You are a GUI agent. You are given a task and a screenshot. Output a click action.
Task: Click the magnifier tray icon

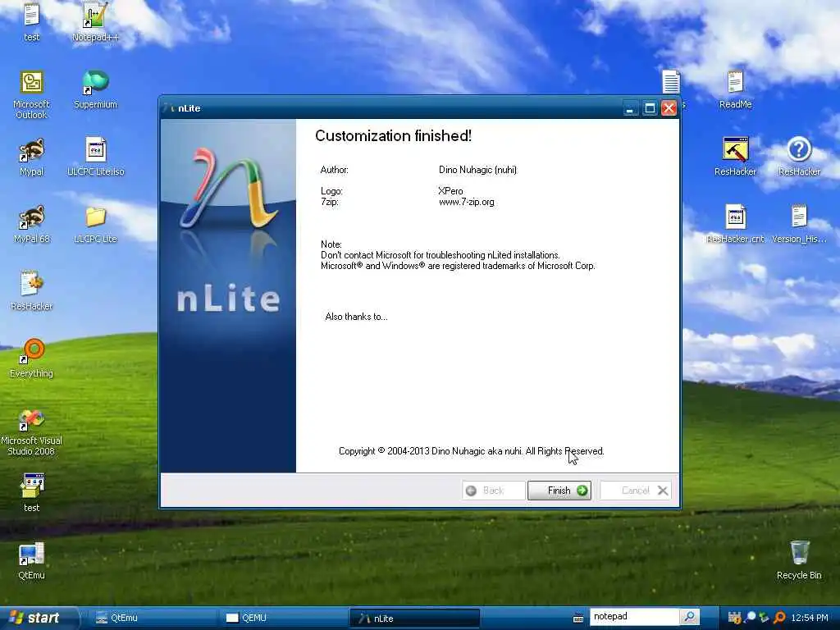click(x=750, y=618)
